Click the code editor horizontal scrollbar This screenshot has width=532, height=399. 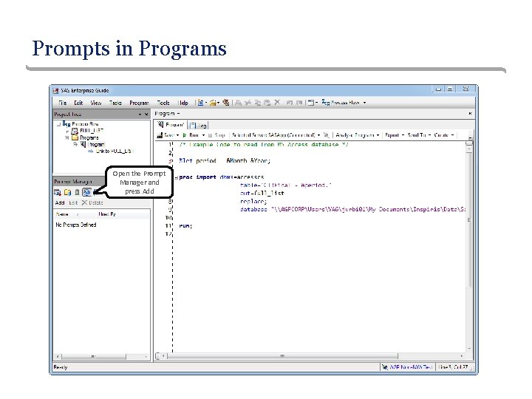(282, 356)
